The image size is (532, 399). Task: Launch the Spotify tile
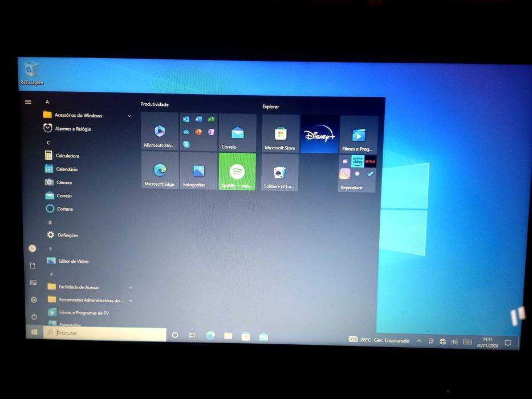point(237,172)
